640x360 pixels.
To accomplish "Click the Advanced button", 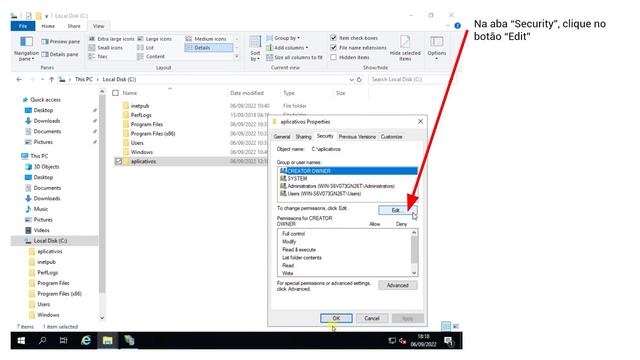I will [x=398, y=285].
